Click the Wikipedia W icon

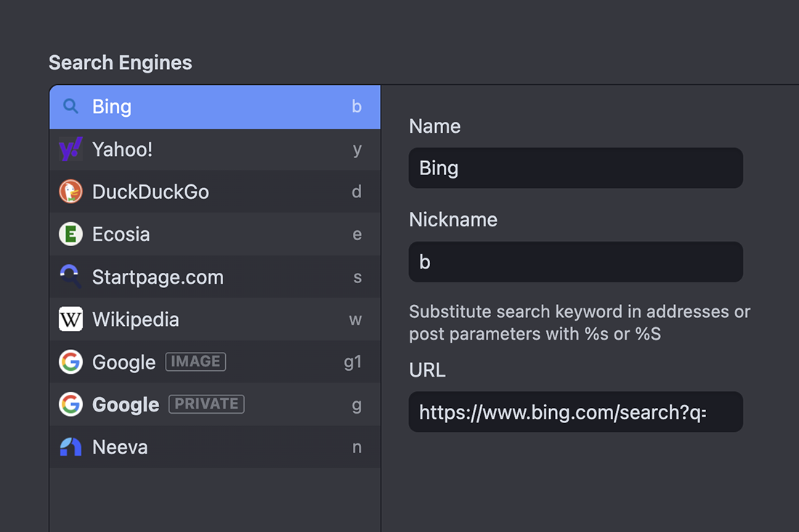point(70,319)
